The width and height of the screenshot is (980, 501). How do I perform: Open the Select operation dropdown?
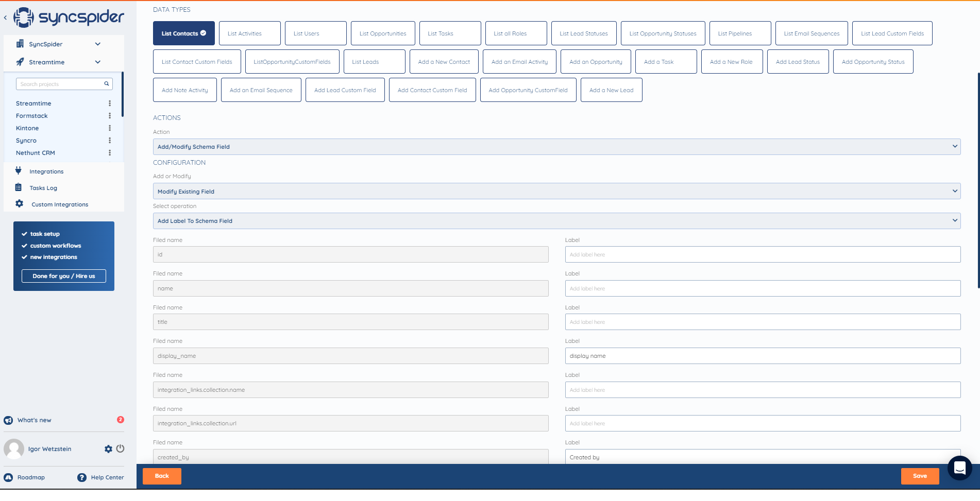[556, 221]
